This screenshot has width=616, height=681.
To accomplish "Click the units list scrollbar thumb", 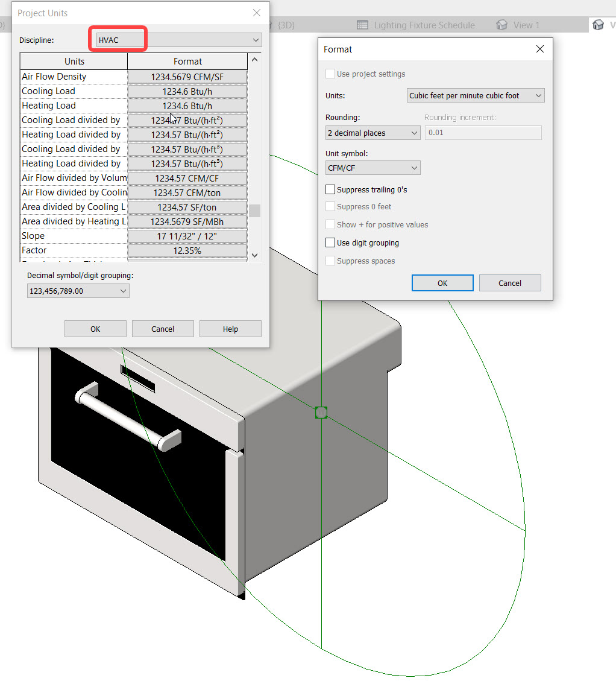I will click(255, 211).
